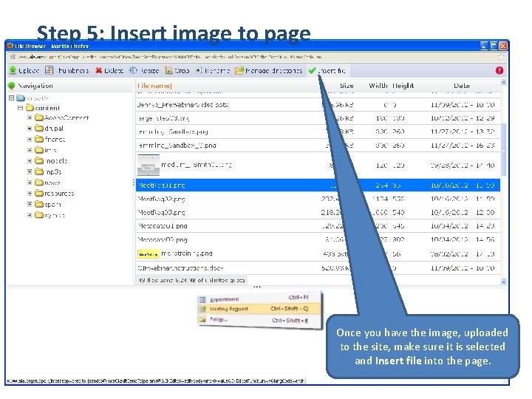
Task: Click Appointment in the preview menu
Action: (225, 299)
